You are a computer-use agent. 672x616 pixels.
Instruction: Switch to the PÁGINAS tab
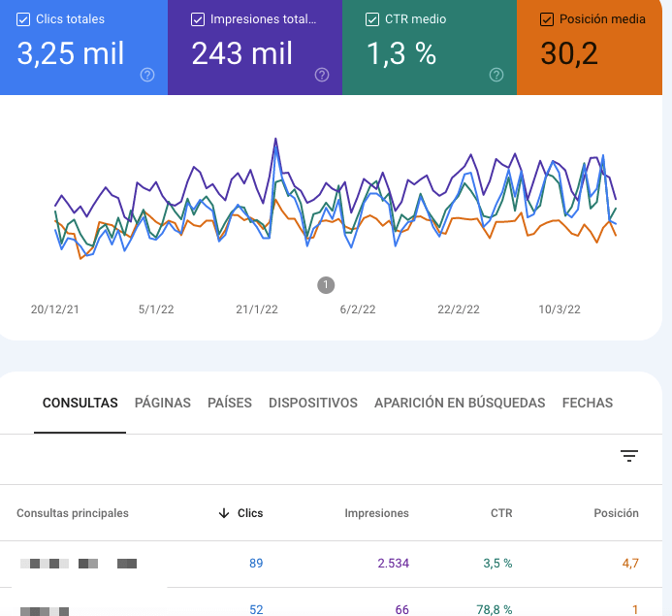[163, 403]
